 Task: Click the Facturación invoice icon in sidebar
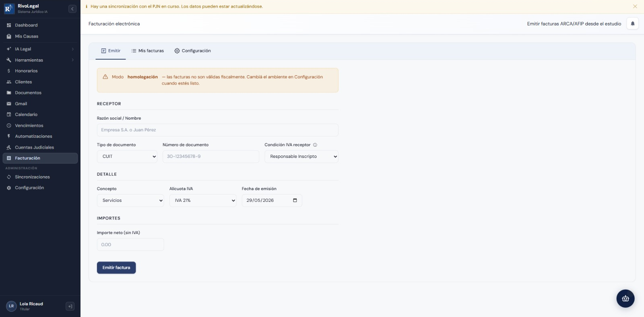point(9,158)
